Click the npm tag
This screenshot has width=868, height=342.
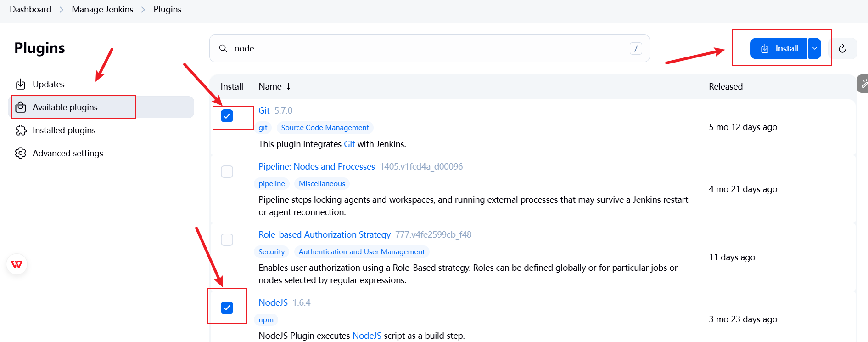(266, 319)
